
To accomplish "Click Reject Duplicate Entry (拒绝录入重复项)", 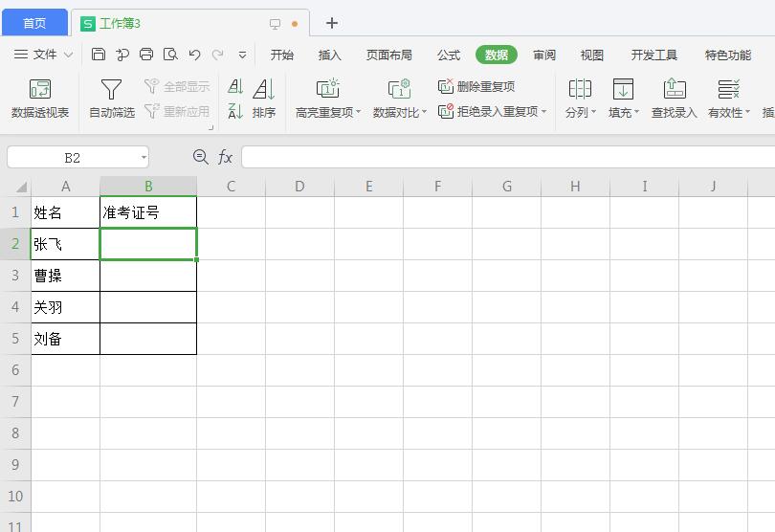I will coord(488,111).
